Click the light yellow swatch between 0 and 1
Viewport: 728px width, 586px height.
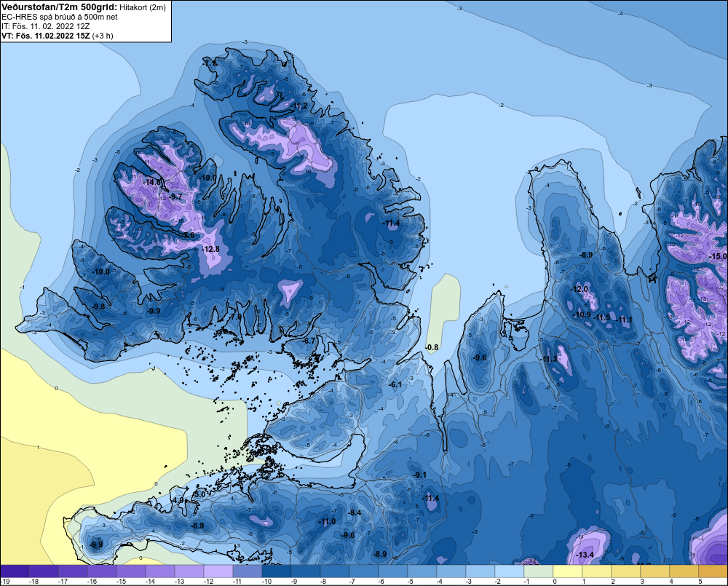567,571
